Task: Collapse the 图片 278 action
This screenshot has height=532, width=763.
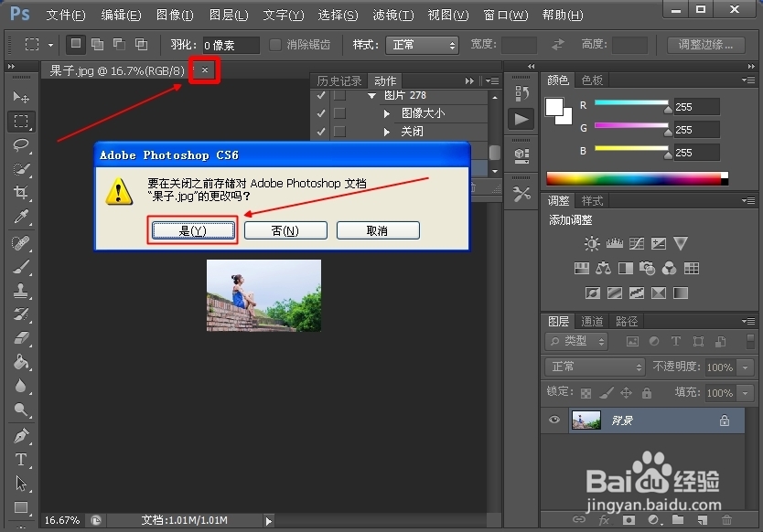Action: click(x=371, y=96)
